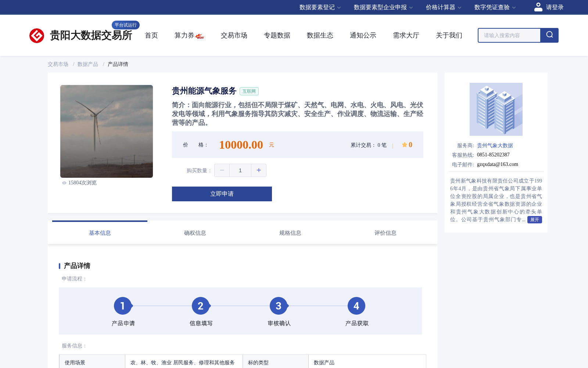Click 交易市场 breadcrumb link
Image resolution: width=588 pixels, height=368 pixels.
pyautogui.click(x=58, y=64)
